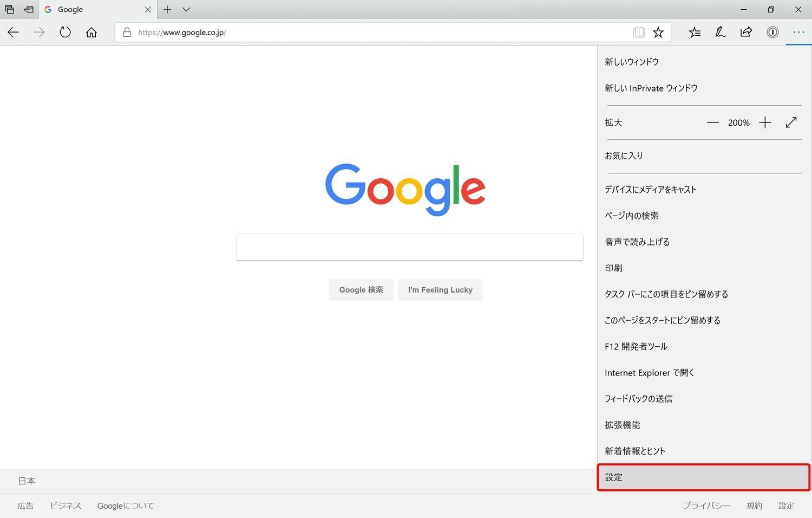Open the 設定 link in the page footer
The width and height of the screenshot is (812, 518).
click(x=786, y=506)
